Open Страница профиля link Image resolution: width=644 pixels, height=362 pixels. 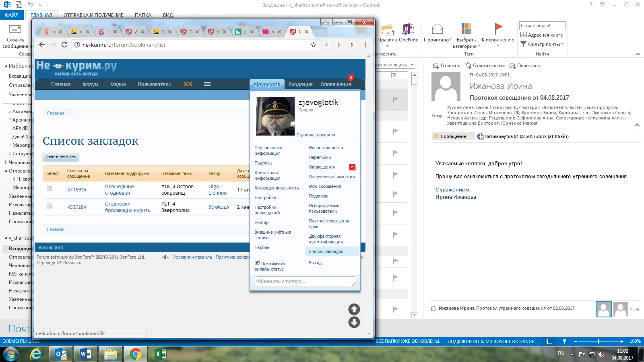[316, 135]
